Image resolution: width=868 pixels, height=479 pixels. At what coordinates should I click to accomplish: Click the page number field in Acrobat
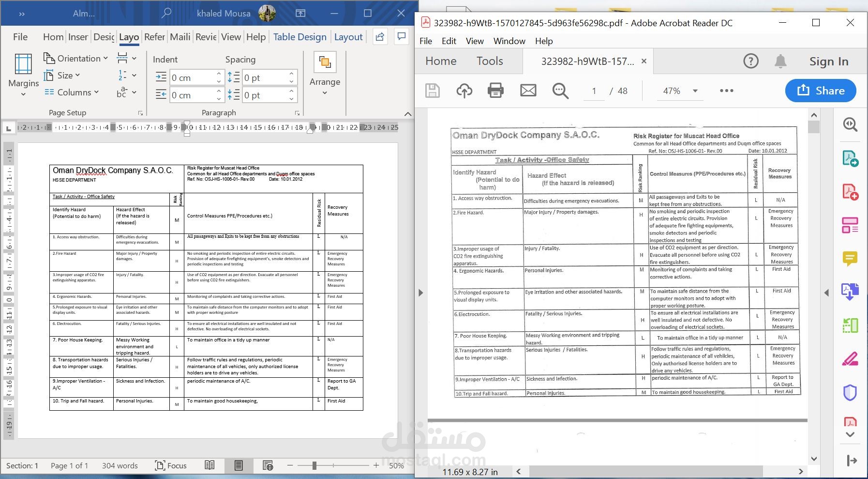pos(593,91)
